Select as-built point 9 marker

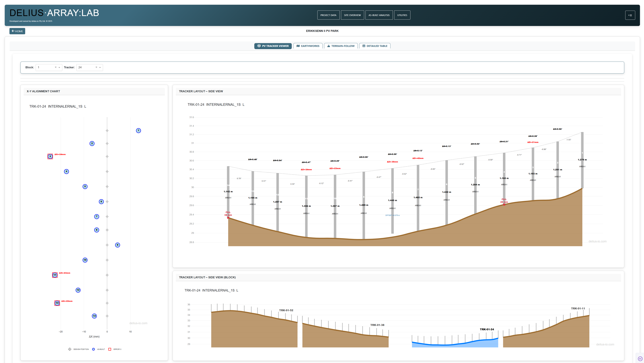click(x=118, y=245)
